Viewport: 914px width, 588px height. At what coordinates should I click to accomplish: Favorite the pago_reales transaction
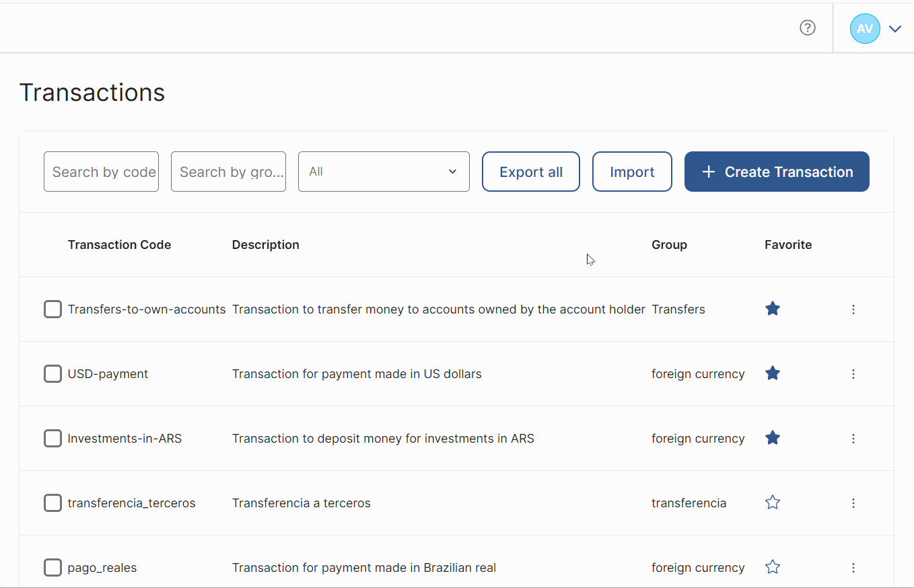point(772,567)
